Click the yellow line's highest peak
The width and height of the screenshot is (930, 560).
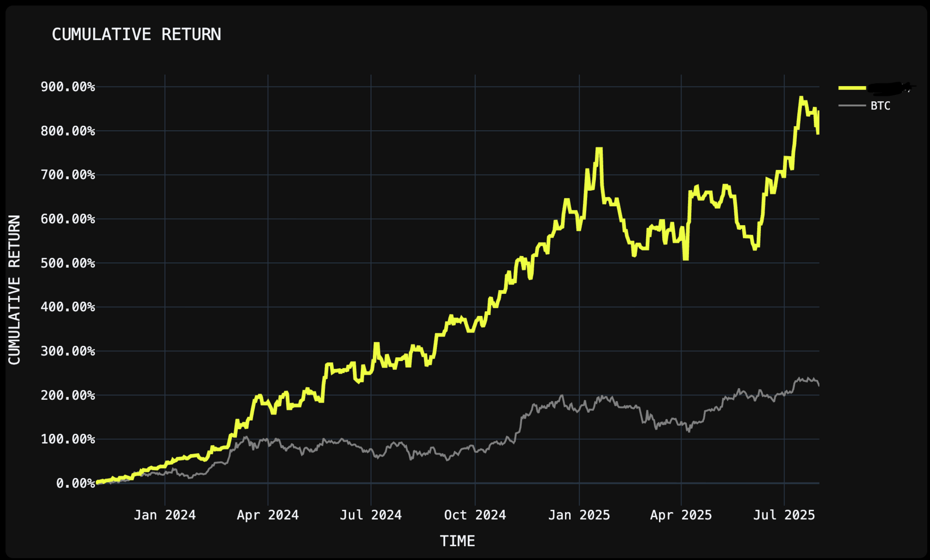(801, 98)
